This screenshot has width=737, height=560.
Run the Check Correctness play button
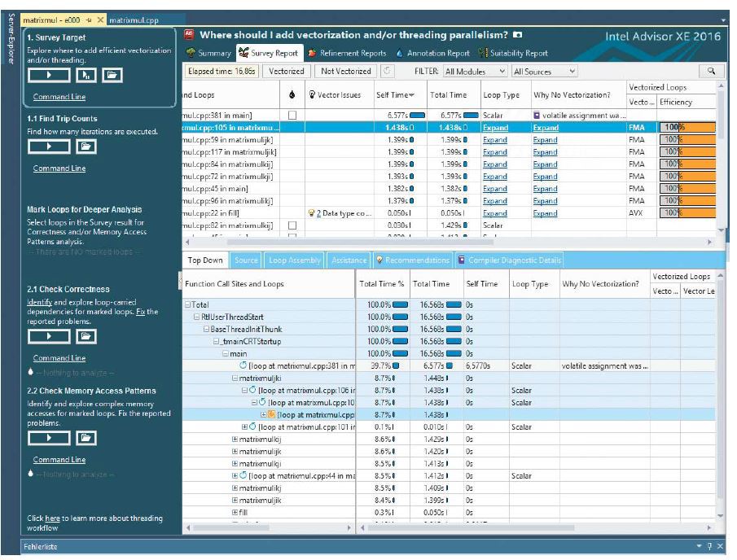pyautogui.click(x=48, y=335)
